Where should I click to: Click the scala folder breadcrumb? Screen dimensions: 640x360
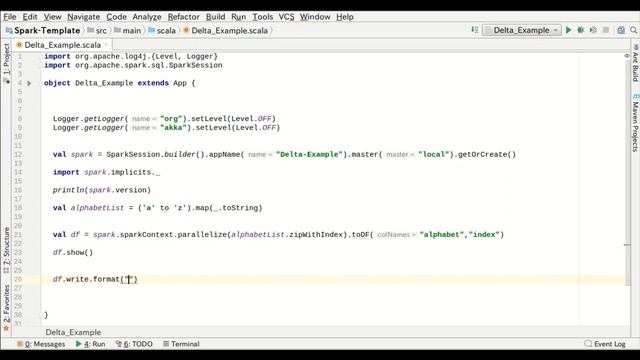point(162,31)
